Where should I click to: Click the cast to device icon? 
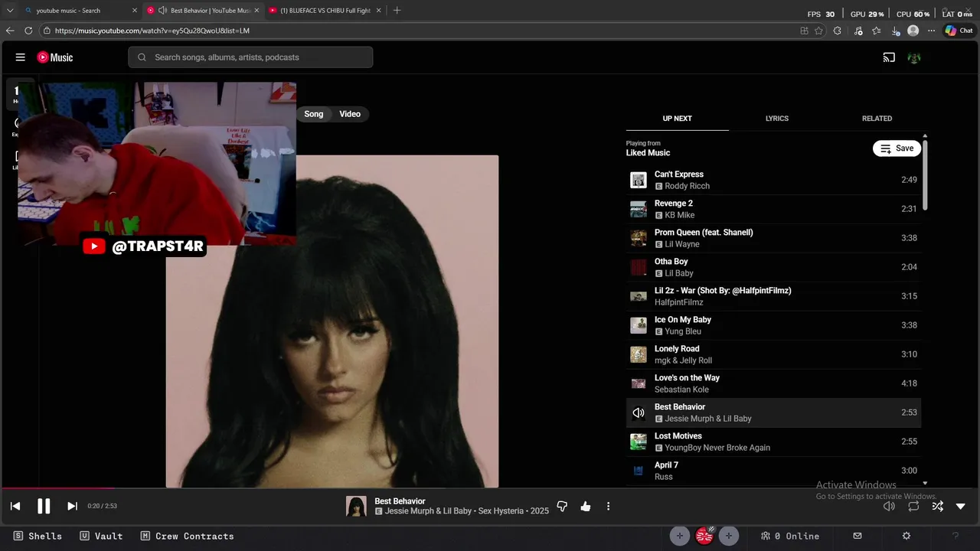[x=889, y=57]
